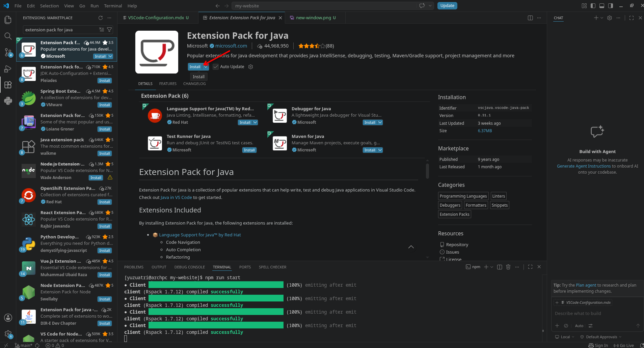This screenshot has height=348, width=644.
Task: Open the Local session target dropdown
Action: [565, 337]
